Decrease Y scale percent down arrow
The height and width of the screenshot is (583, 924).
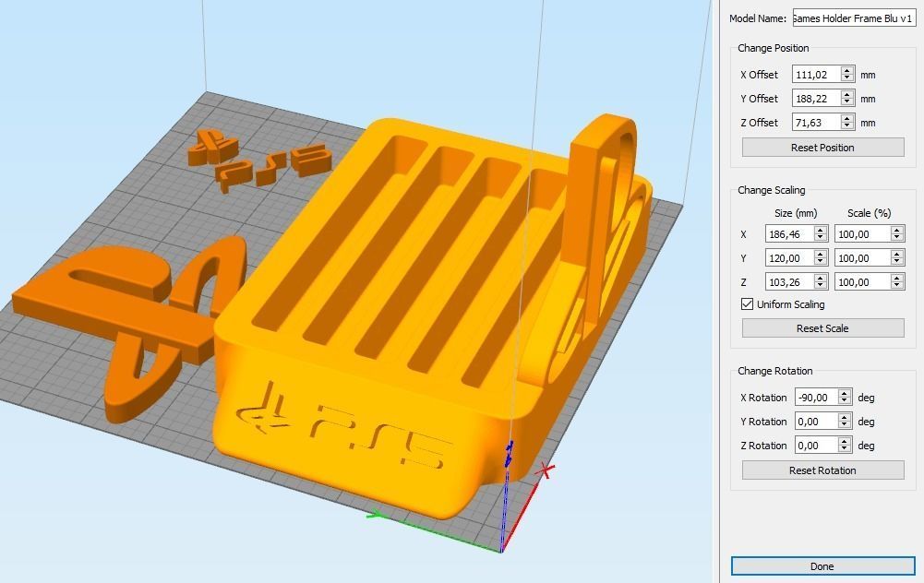(897, 262)
